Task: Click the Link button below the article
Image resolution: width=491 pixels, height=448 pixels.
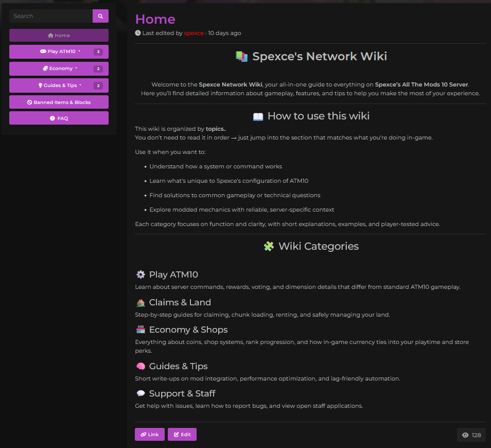Action: coord(150,435)
